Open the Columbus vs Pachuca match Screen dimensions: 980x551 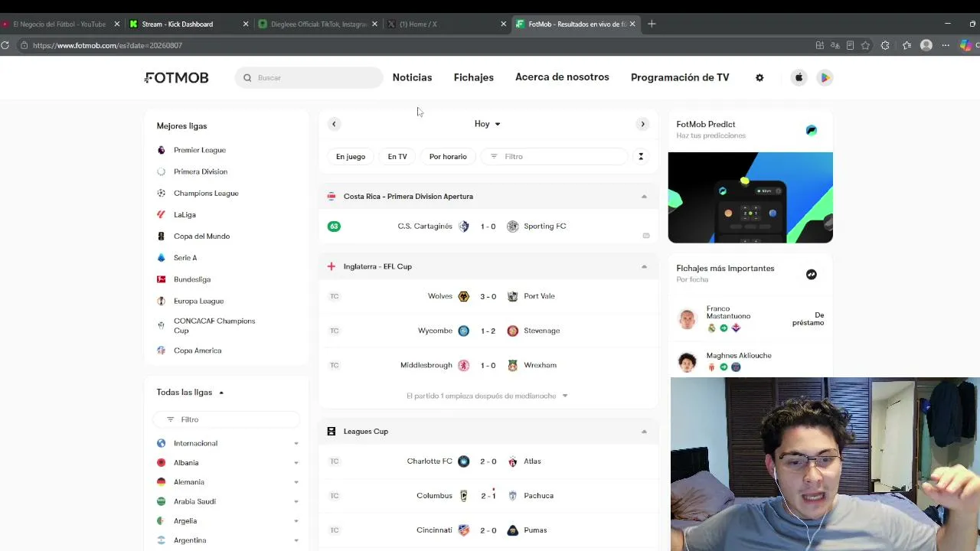(488, 496)
